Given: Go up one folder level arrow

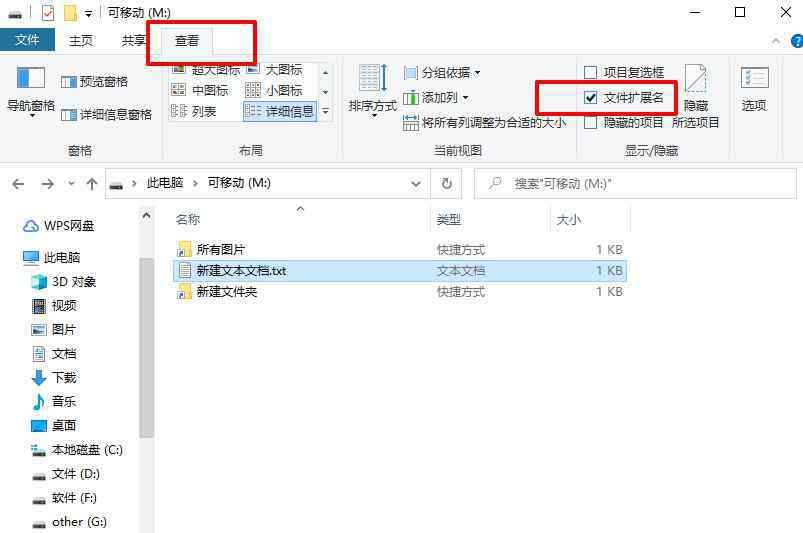Looking at the screenshot, I should (92, 183).
